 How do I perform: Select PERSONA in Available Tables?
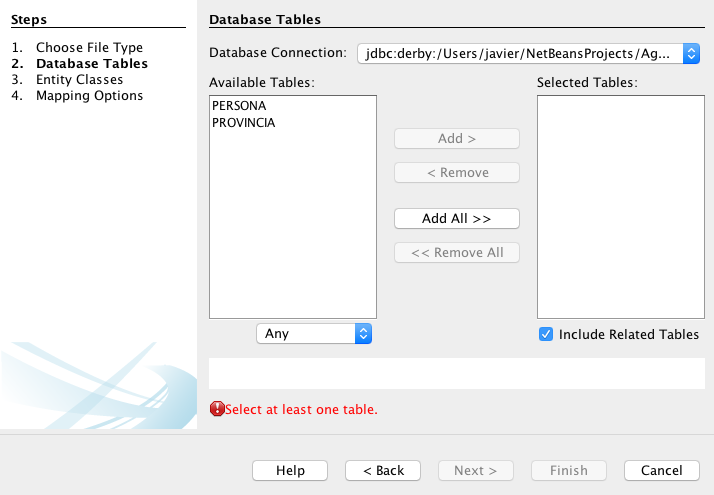point(239,105)
